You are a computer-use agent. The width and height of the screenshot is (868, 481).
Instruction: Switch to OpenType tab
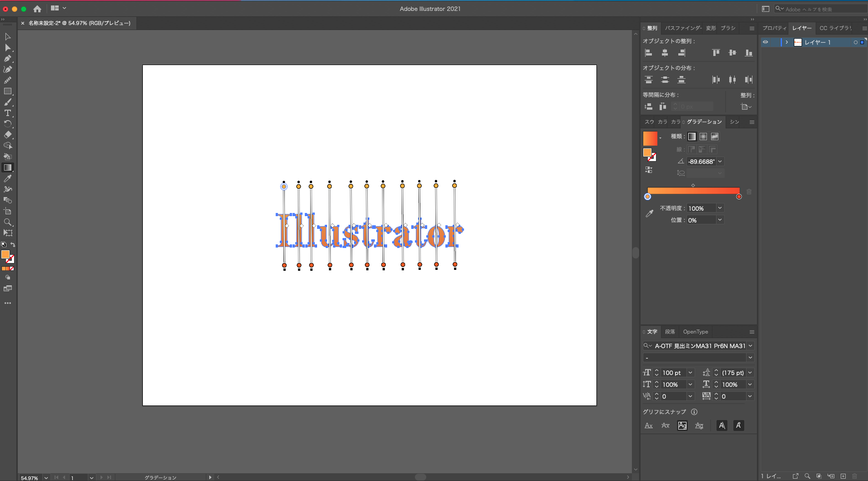tap(696, 332)
